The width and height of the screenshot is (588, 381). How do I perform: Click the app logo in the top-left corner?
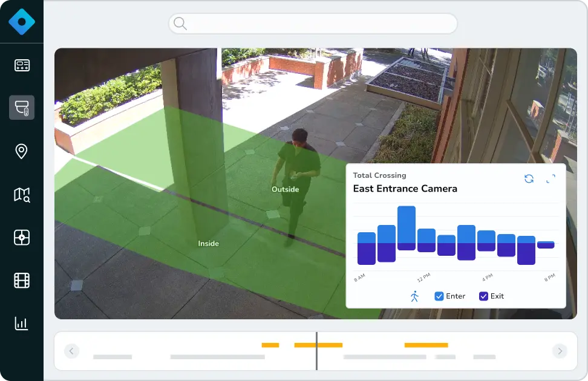[21, 21]
